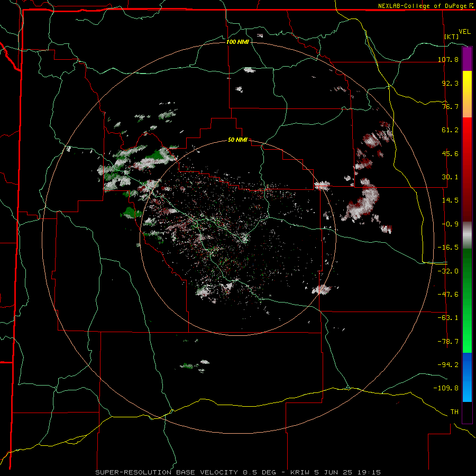Click the VEL legend heading

[x=464, y=32]
